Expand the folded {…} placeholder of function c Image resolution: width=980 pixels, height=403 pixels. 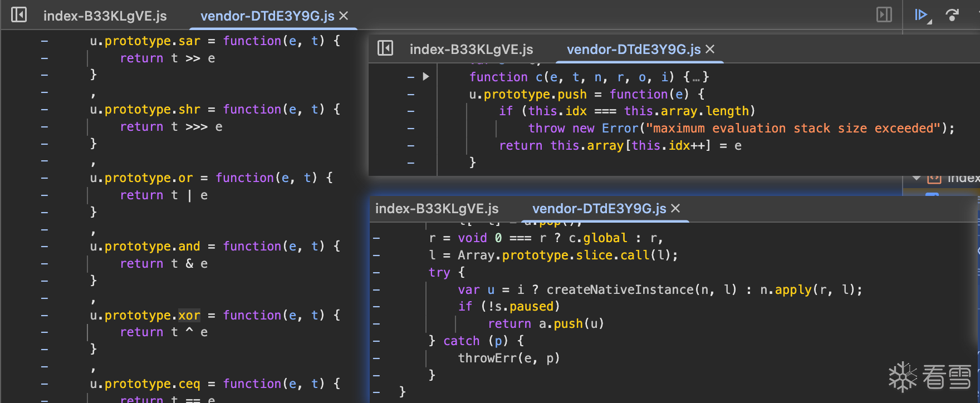coord(697,77)
